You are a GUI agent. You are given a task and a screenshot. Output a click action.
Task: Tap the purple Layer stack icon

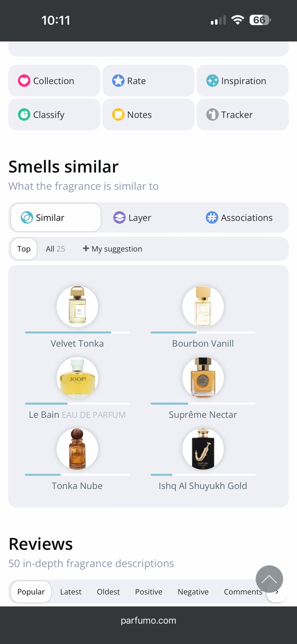coord(119,217)
